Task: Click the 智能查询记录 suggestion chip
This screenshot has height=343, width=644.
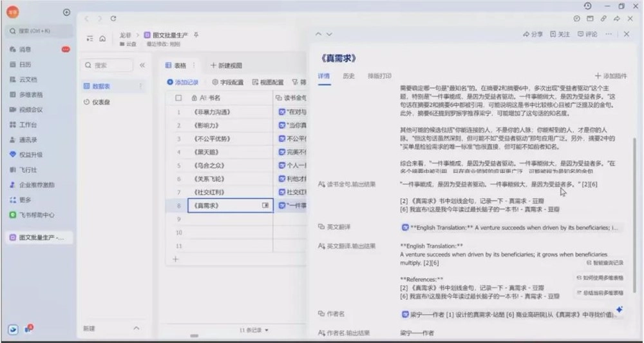Action: click(x=605, y=263)
